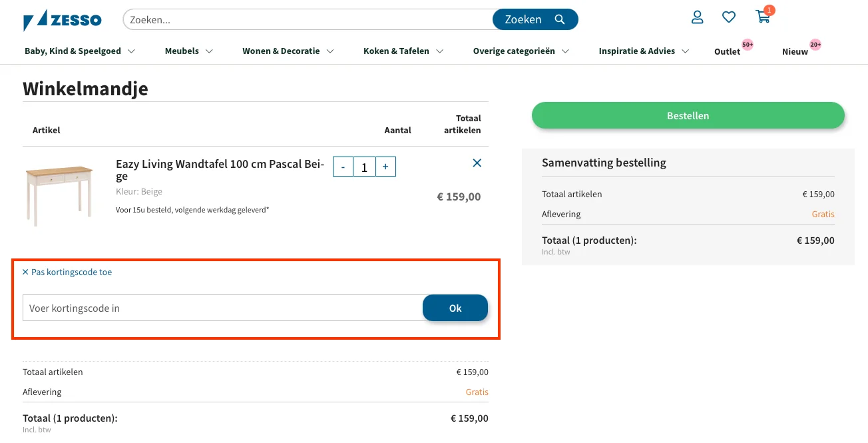Open the Wonen & Decoratie dropdown

point(288,51)
